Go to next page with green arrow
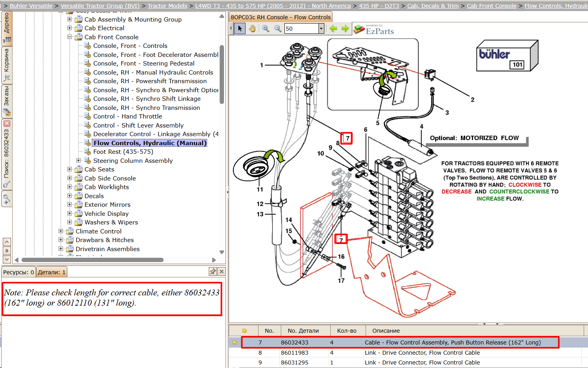 pyautogui.click(x=345, y=28)
